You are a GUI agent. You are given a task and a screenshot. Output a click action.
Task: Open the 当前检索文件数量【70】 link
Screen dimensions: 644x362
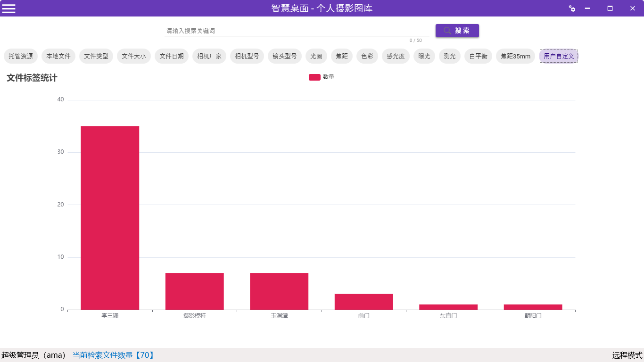[x=113, y=355]
